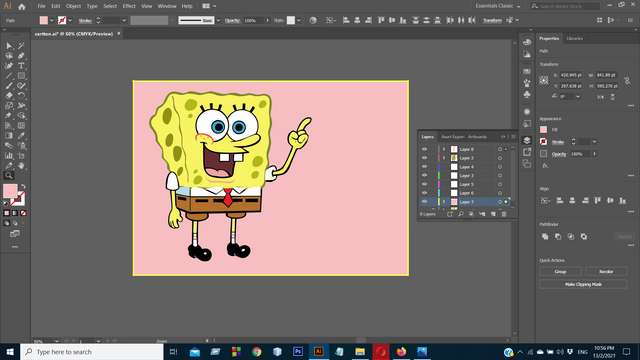
Task: Select the Rectangle tool
Action: click(x=21, y=76)
